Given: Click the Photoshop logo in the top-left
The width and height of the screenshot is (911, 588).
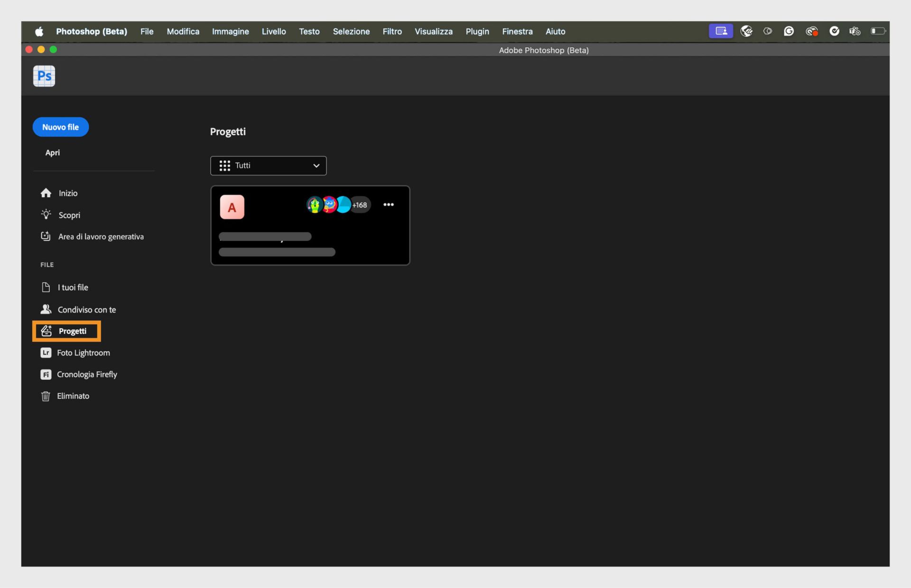Looking at the screenshot, I should pos(44,76).
